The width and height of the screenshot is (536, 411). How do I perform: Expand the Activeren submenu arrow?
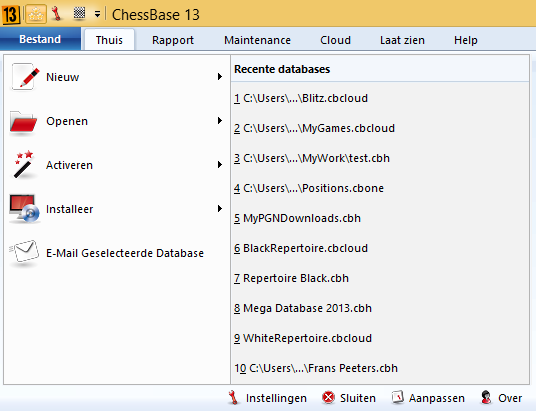pos(220,164)
